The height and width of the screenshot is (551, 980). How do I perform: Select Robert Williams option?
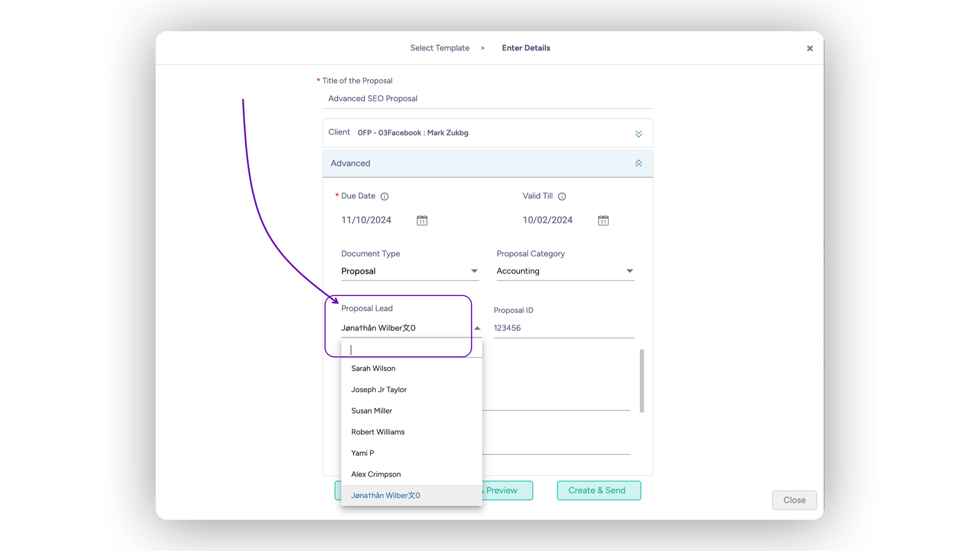(378, 432)
